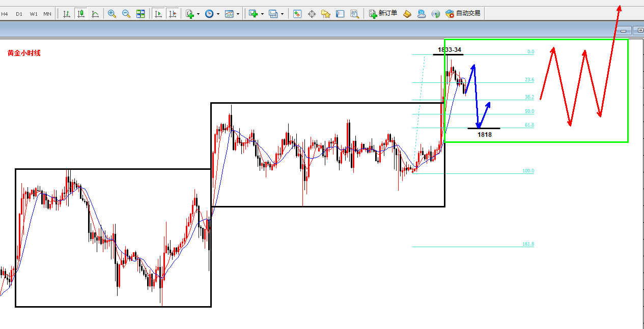Switch chart to bar chart style
The height and width of the screenshot is (329, 644).
[67, 14]
